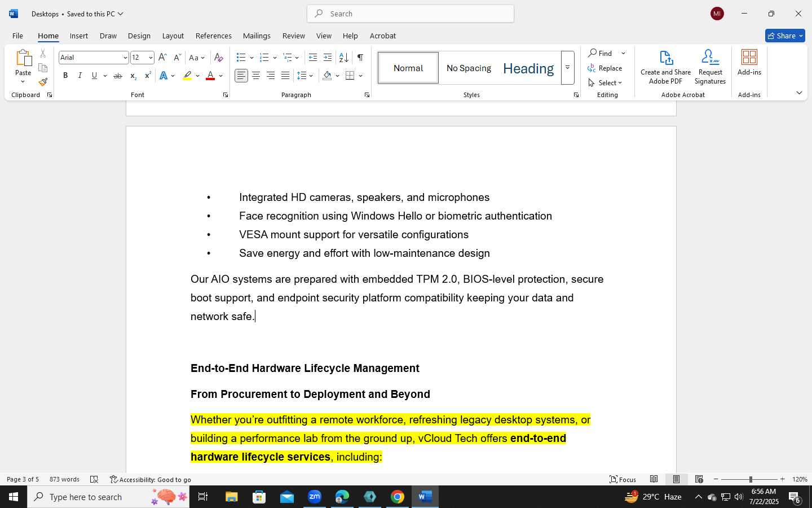The width and height of the screenshot is (812, 508).
Task: Toggle Show/Hide paragraph marks
Action: pos(360,58)
